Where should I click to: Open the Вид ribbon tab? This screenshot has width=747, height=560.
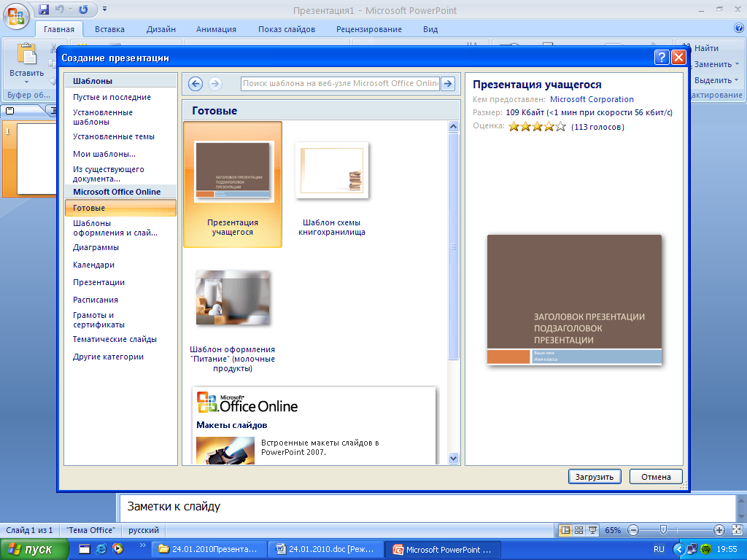pos(430,29)
